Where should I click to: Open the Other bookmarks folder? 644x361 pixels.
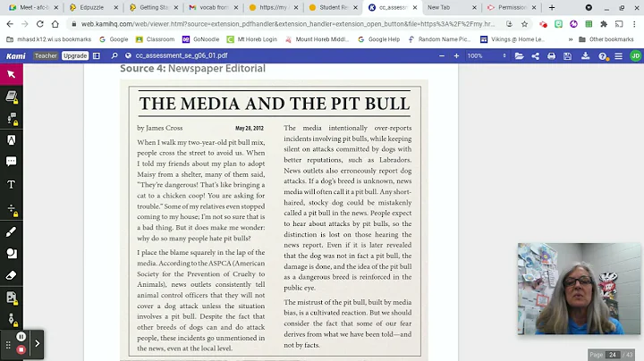point(606,39)
